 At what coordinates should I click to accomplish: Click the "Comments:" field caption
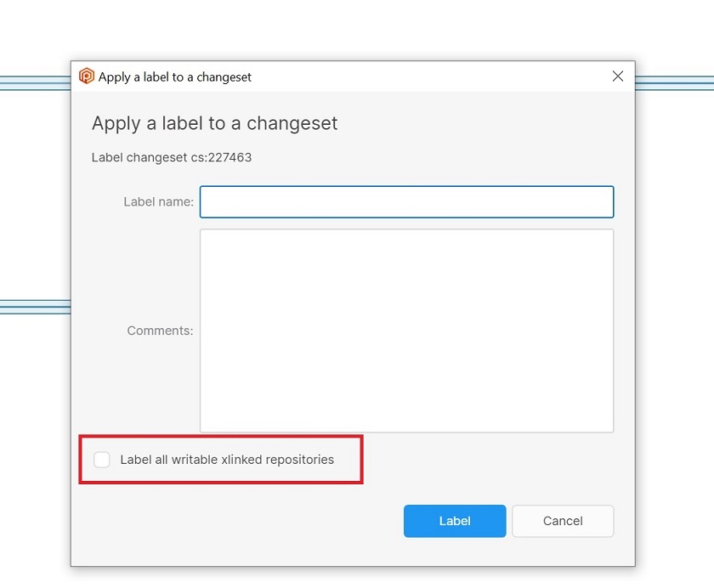click(x=160, y=331)
